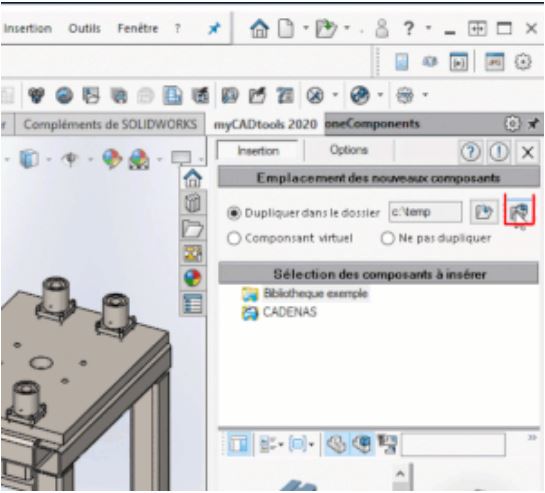
Task: Select the Insertion tab in oneComponents
Action: (x=258, y=151)
